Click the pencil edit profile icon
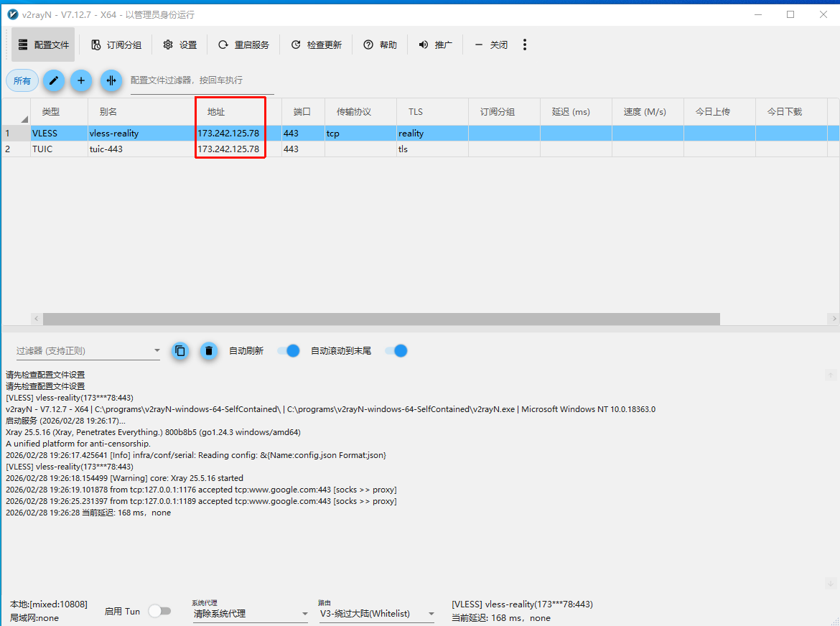840x626 pixels. click(x=53, y=81)
